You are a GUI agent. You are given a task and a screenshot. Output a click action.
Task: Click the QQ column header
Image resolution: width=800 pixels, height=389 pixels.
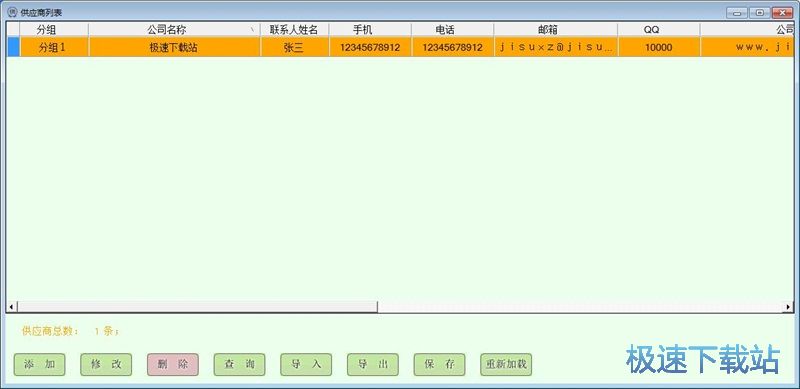pyautogui.click(x=659, y=30)
